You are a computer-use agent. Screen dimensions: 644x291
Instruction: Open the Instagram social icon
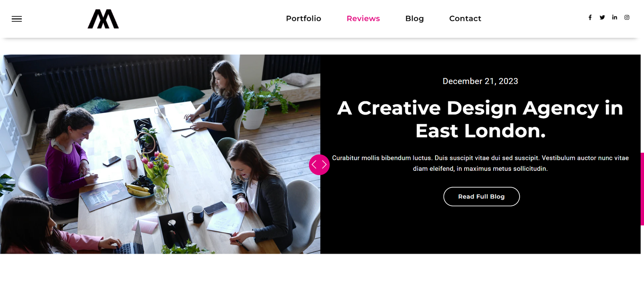click(627, 17)
